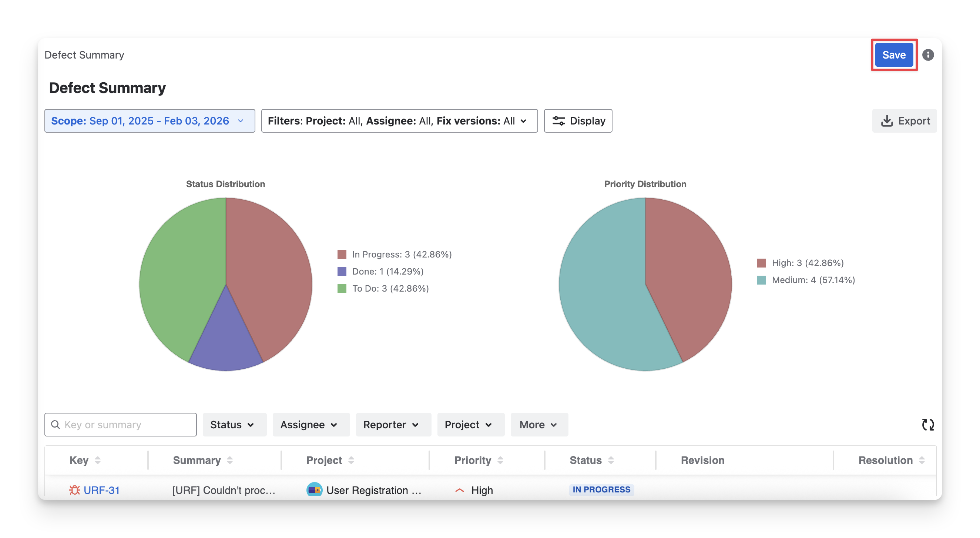Open the Assignee filter dropdown

(311, 425)
